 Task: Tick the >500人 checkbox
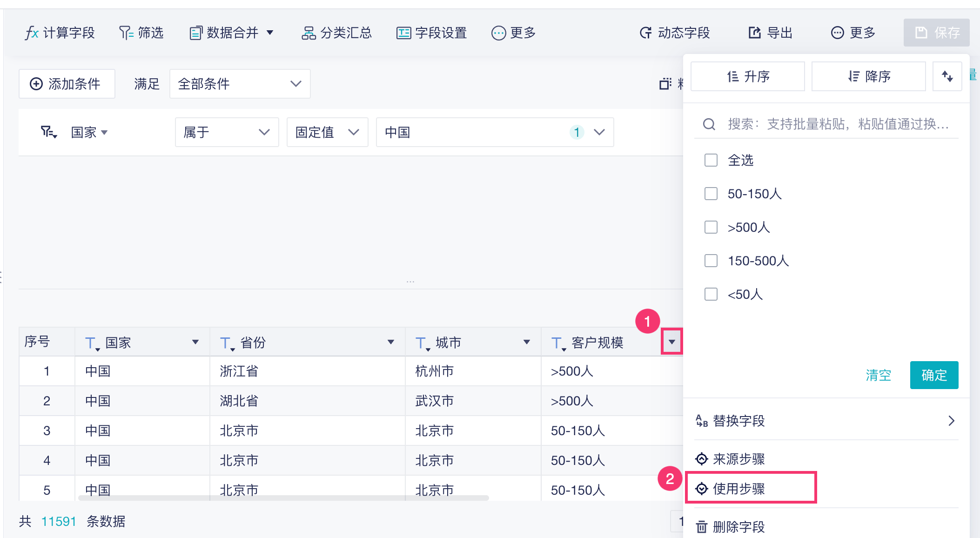pyautogui.click(x=711, y=227)
